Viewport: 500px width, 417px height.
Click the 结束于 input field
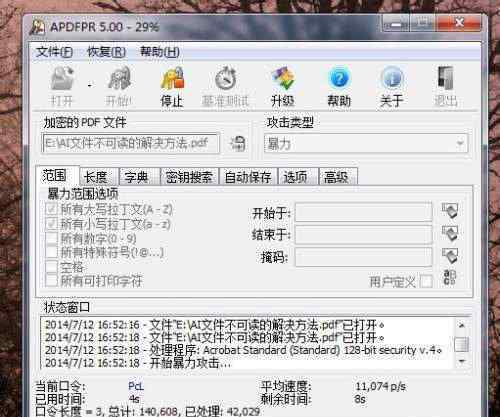363,234
